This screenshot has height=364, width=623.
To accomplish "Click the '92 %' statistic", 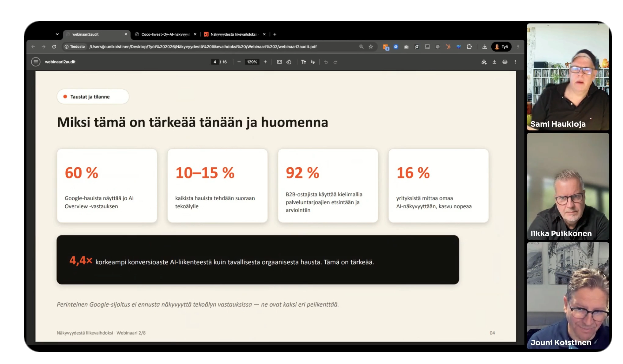I will click(x=302, y=173).
